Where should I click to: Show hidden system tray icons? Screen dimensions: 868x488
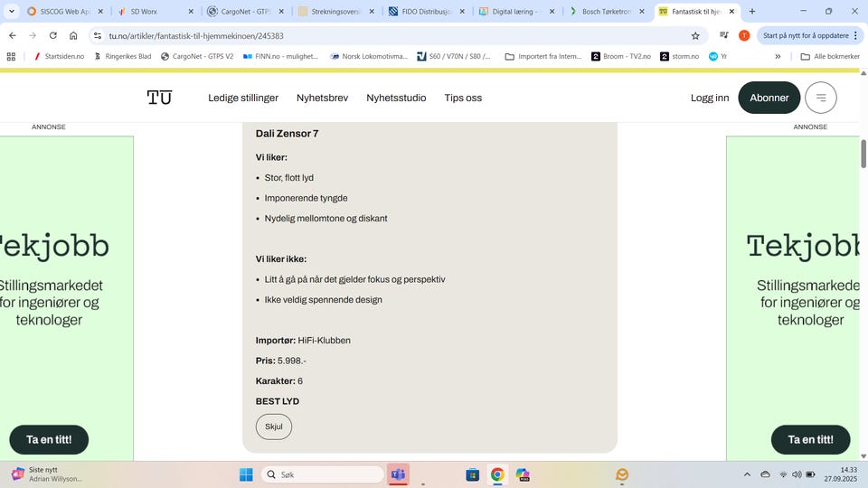pyautogui.click(x=747, y=474)
